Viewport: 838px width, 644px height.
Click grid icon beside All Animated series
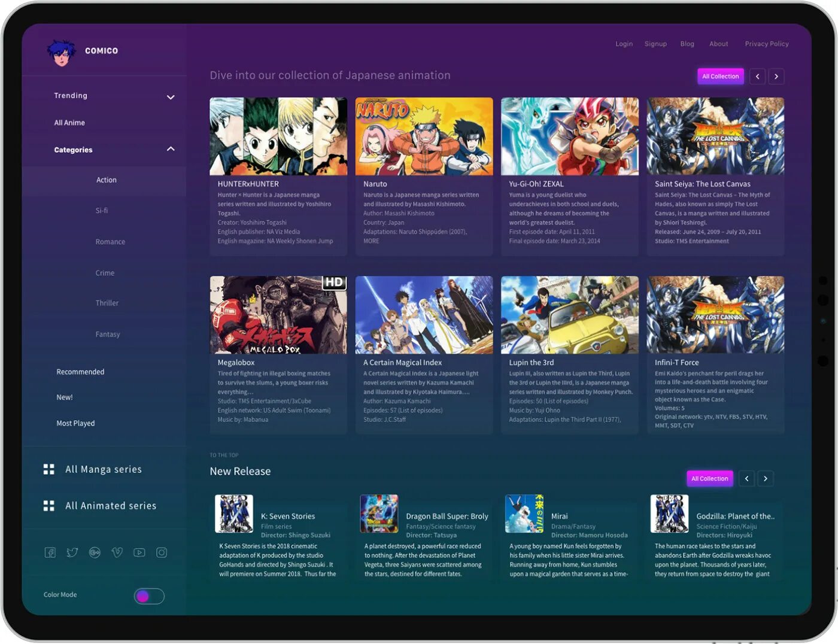coord(49,506)
